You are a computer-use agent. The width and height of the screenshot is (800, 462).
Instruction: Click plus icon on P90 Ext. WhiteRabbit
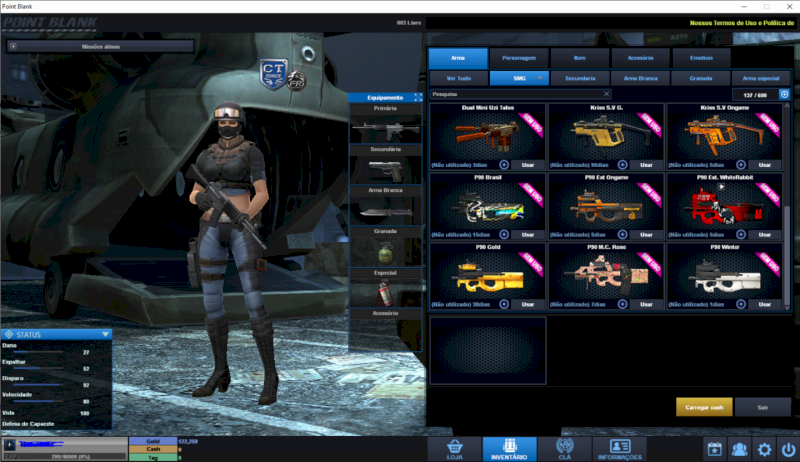click(741, 235)
